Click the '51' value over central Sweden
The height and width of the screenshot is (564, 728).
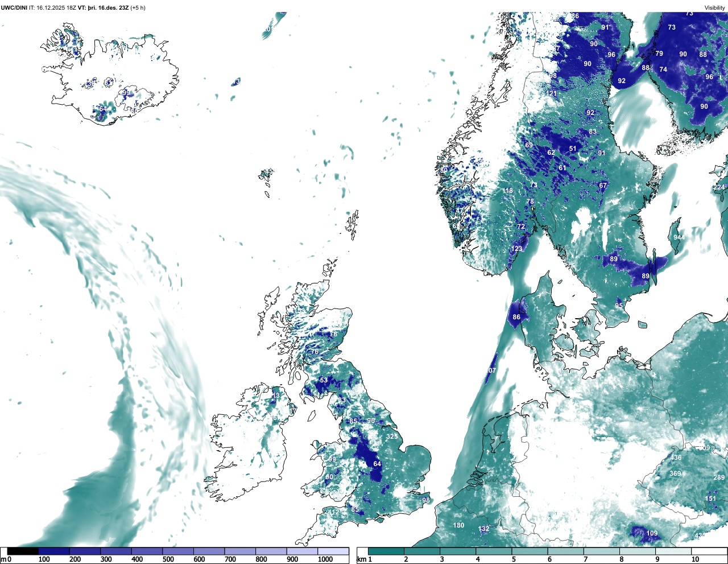[x=573, y=149]
